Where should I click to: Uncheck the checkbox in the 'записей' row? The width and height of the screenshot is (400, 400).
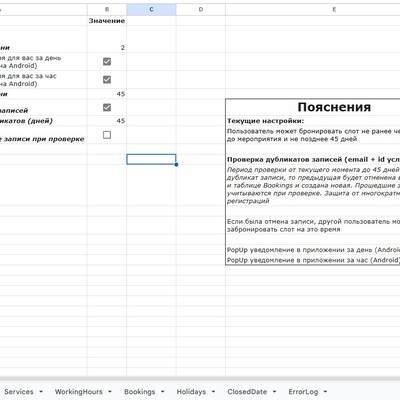pyautogui.click(x=107, y=107)
